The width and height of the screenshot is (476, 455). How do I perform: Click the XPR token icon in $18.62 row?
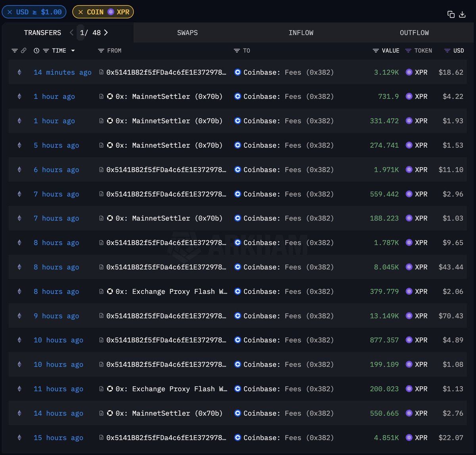[409, 72]
